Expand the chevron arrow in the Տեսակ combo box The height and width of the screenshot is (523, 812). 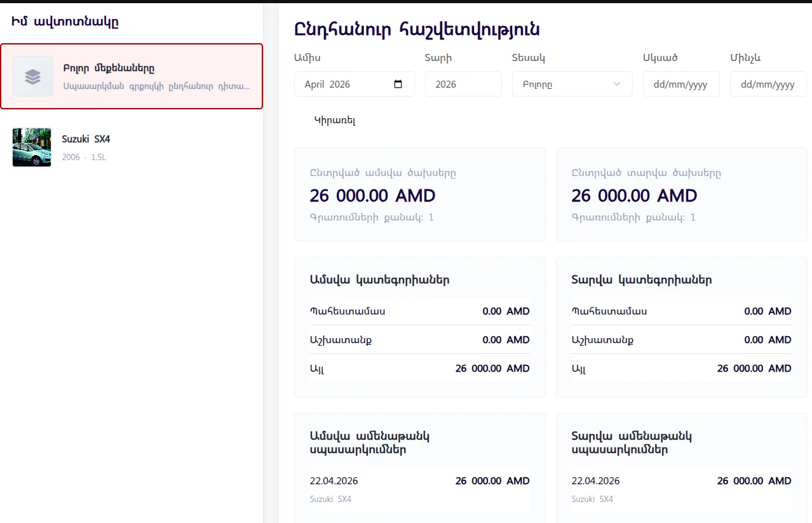616,84
